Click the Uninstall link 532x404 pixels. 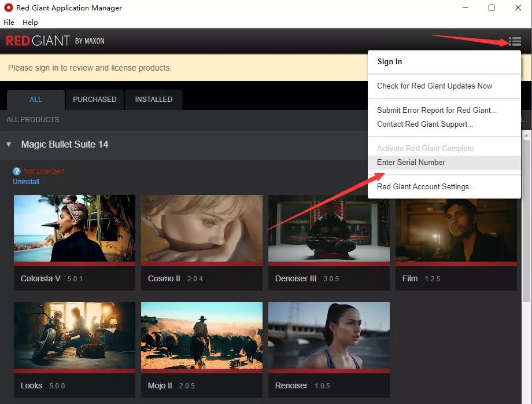click(26, 182)
